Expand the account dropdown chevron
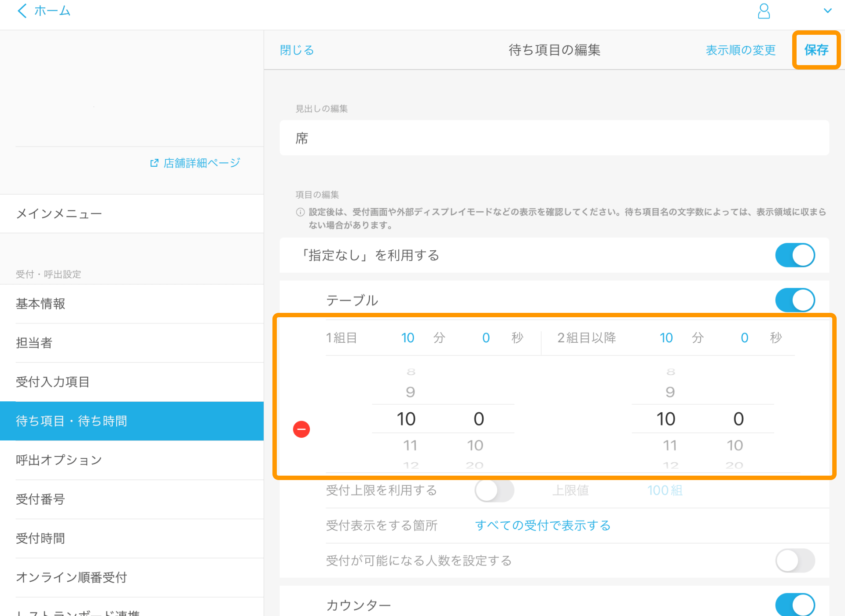The image size is (845, 616). [827, 11]
